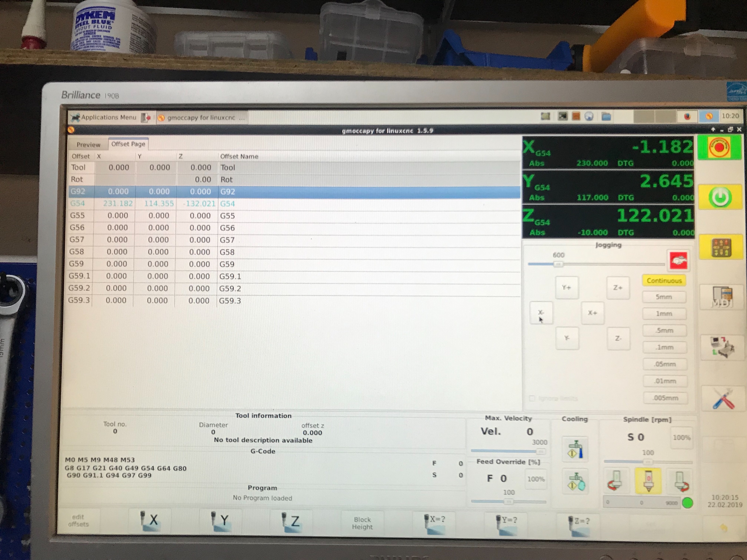The width and height of the screenshot is (747, 560).
Task: Start spindle in reverse direction
Action: tap(616, 481)
